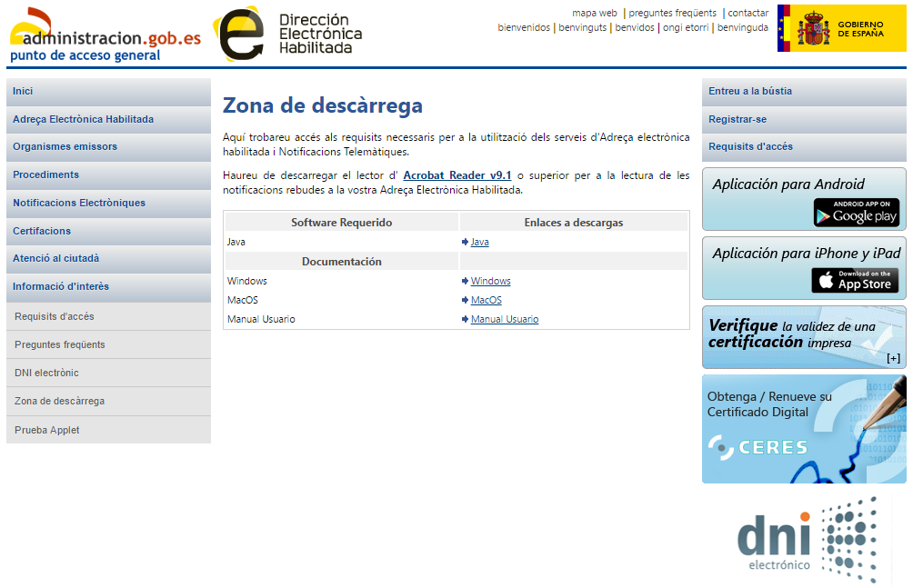Open Requisits d'accés in the right panel
The width and height of the screenshot is (913, 588).
[x=804, y=146]
